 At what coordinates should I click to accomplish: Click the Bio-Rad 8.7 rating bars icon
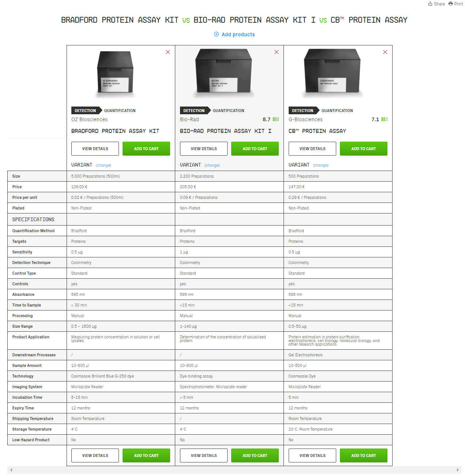pyautogui.click(x=276, y=119)
